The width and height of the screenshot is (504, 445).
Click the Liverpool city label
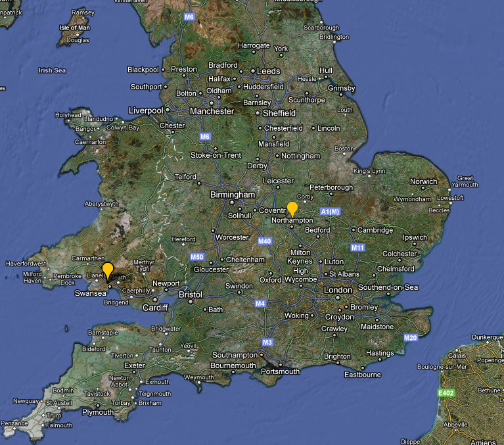(146, 110)
